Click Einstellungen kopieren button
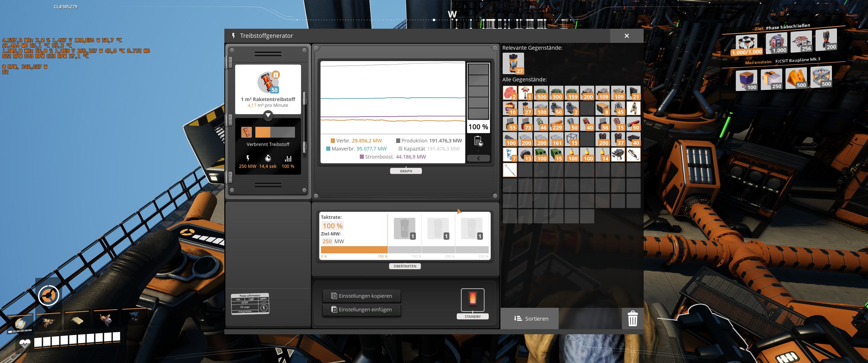868x363 pixels. (x=362, y=296)
